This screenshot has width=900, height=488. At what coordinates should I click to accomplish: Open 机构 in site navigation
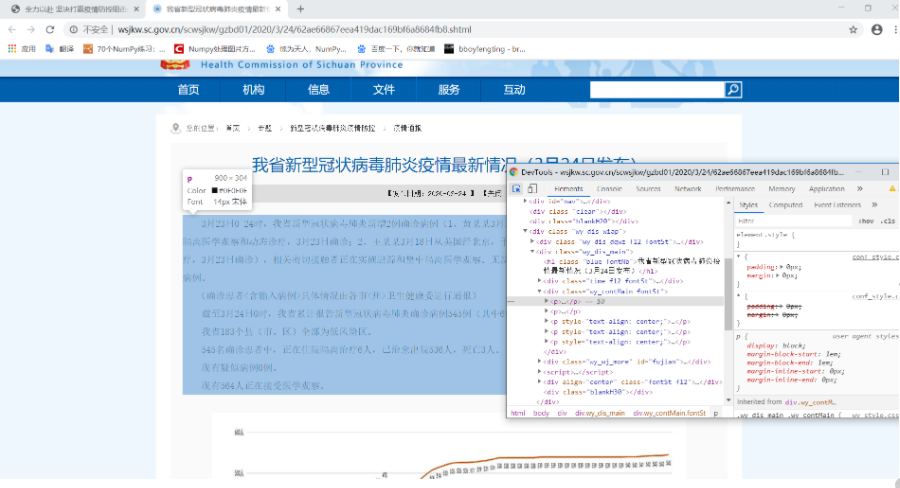(x=253, y=90)
